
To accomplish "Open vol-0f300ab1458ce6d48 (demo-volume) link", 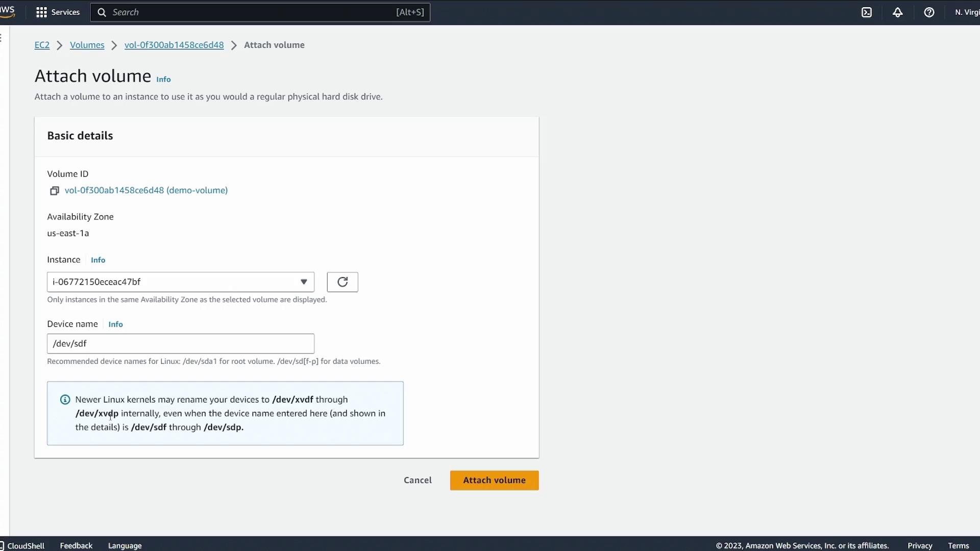I will pyautogui.click(x=146, y=190).
